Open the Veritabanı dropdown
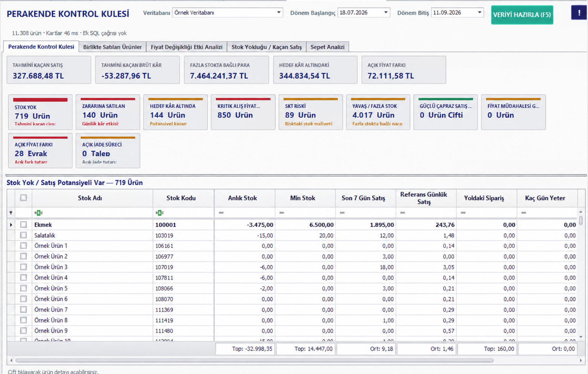This screenshot has height=374, width=588. (x=279, y=12)
